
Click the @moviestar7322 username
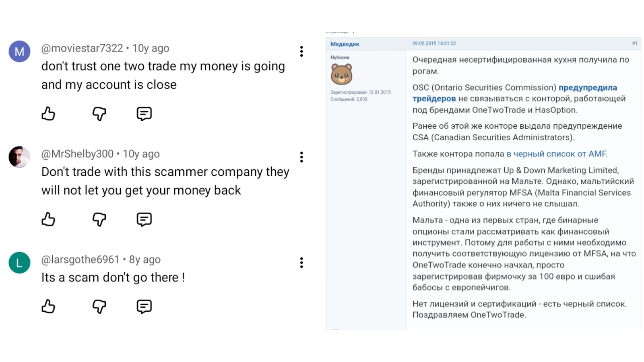(82, 47)
